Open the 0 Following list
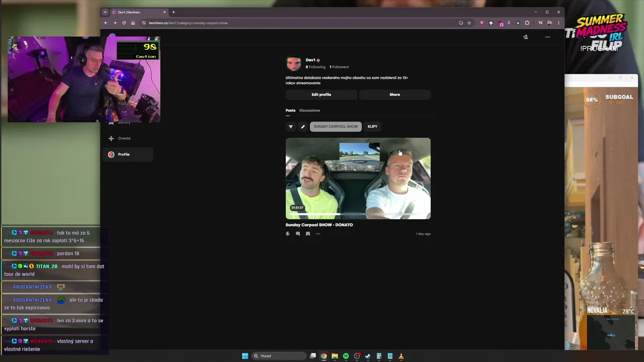The height and width of the screenshot is (362, 644). [315, 67]
